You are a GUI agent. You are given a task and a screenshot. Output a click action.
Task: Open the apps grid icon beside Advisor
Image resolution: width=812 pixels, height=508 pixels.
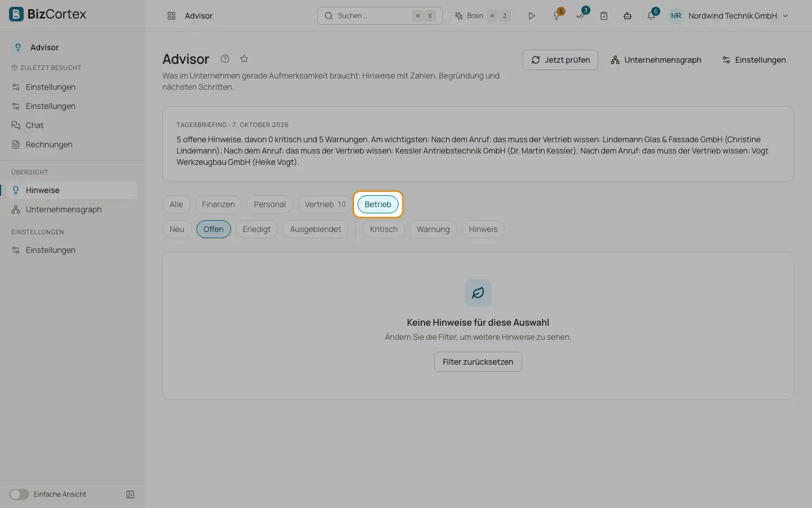point(171,16)
